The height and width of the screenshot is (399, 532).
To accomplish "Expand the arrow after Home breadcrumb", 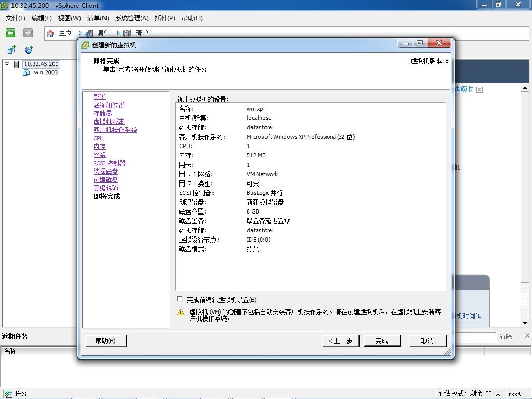I will point(80,33).
